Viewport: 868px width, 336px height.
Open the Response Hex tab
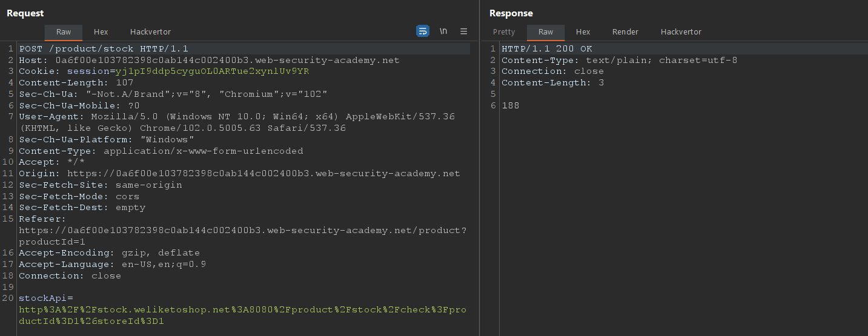click(583, 32)
